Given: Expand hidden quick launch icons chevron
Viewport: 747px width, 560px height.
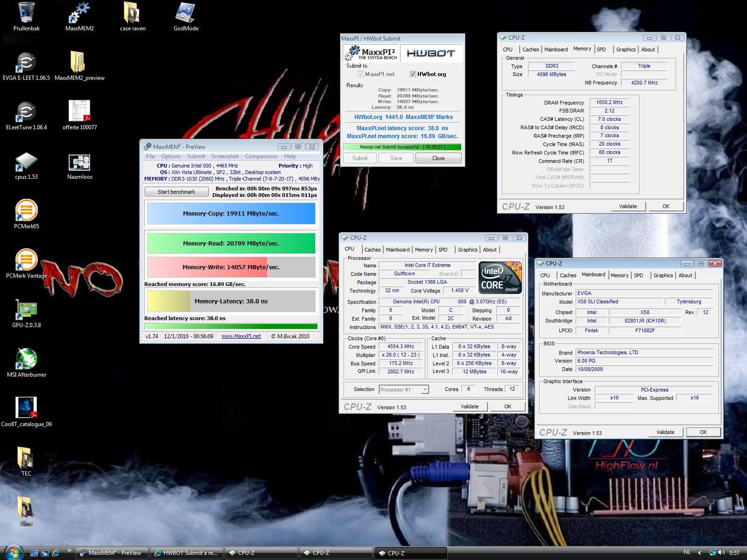Looking at the screenshot, I should [x=69, y=551].
